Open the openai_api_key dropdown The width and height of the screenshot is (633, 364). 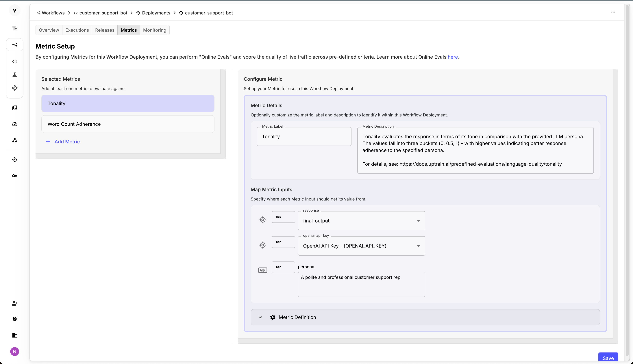[x=361, y=246]
